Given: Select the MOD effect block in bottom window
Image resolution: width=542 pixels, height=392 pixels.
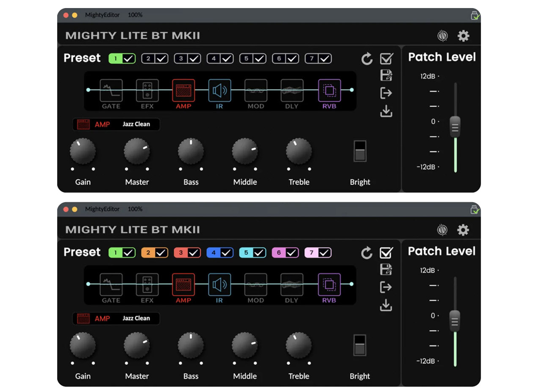Looking at the screenshot, I should 256,284.
